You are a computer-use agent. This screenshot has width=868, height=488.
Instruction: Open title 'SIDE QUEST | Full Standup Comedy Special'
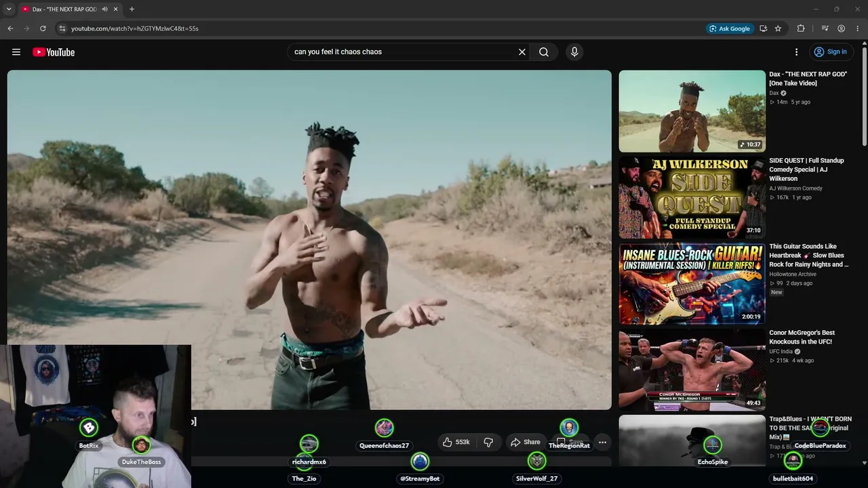[x=807, y=169]
